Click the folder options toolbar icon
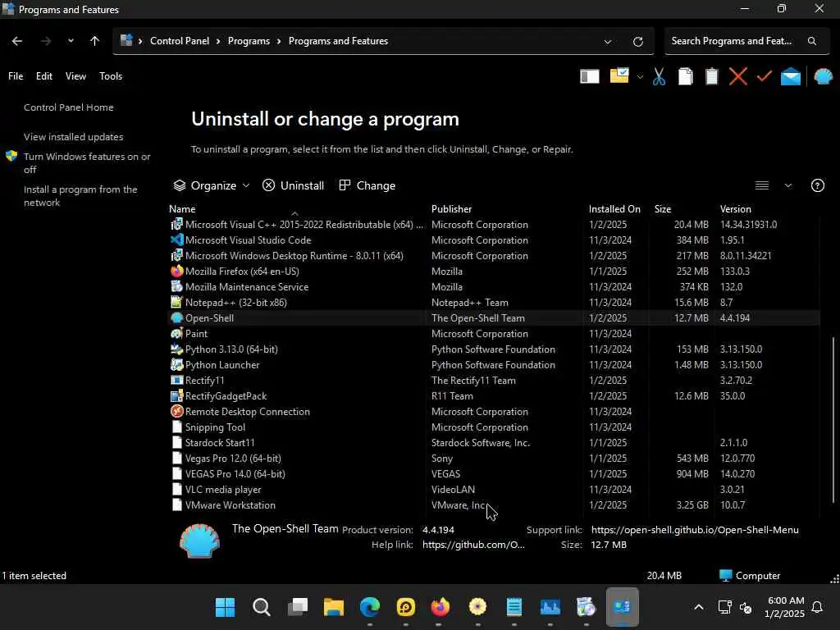Screen dimensions: 840x630 (x=619, y=75)
